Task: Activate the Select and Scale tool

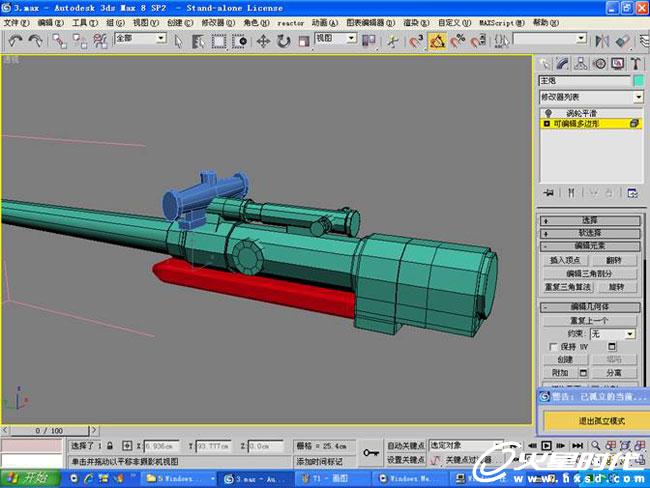Action: 304,41
